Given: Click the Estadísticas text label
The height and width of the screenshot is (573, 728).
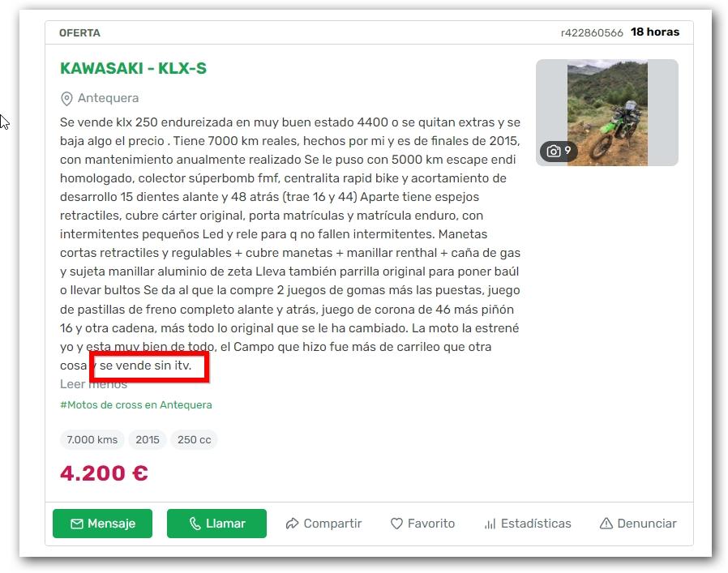Looking at the screenshot, I should click(536, 524).
